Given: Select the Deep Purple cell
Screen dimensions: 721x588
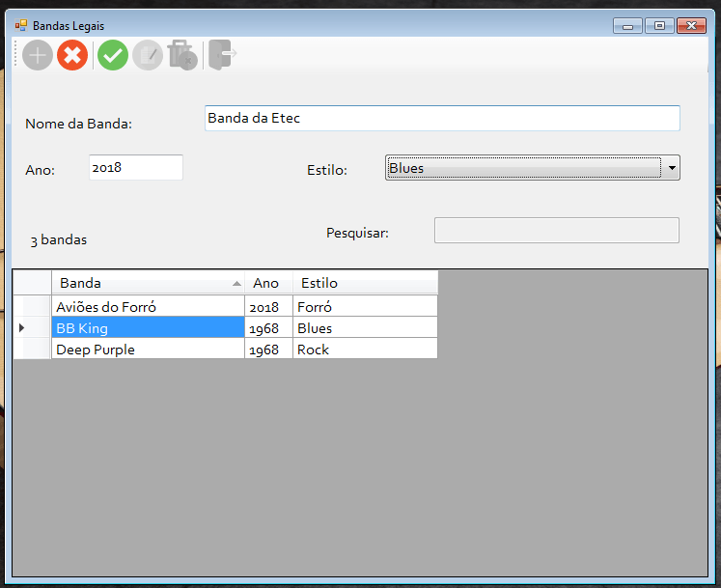Looking at the screenshot, I should point(148,350).
